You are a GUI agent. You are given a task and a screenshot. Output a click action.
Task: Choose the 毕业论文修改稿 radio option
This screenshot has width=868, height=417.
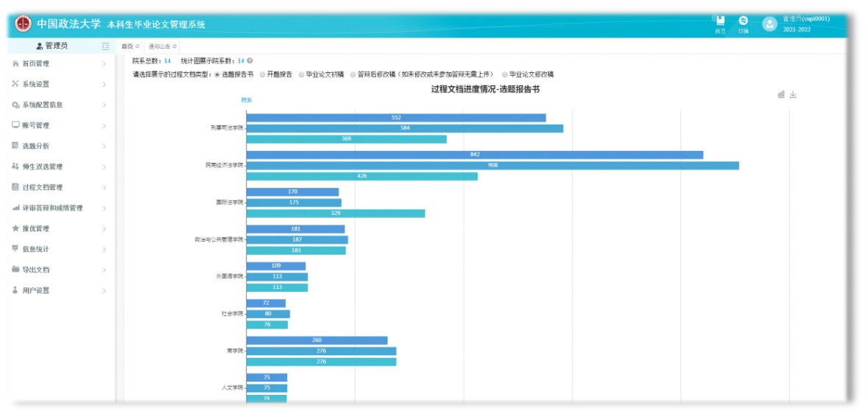tap(505, 74)
